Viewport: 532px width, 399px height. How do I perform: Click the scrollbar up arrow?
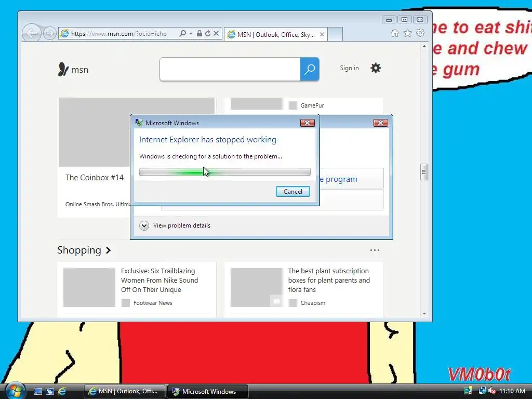[424, 46]
